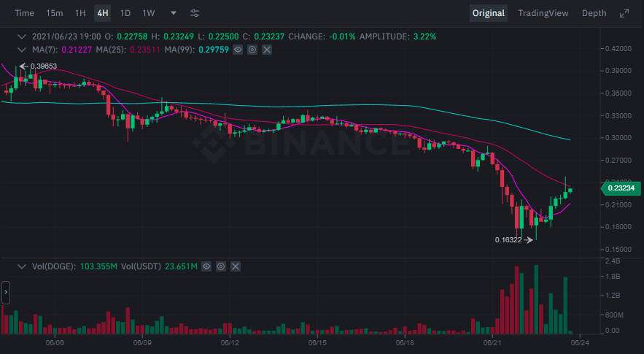Collapse the OHLC info row chevron
The width and height of the screenshot is (644, 354).
click(x=20, y=36)
